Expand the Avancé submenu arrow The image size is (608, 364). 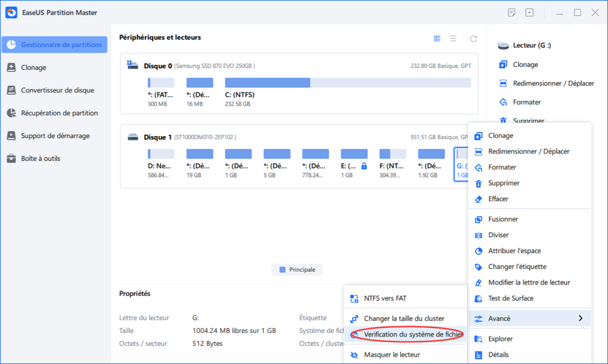point(581,318)
